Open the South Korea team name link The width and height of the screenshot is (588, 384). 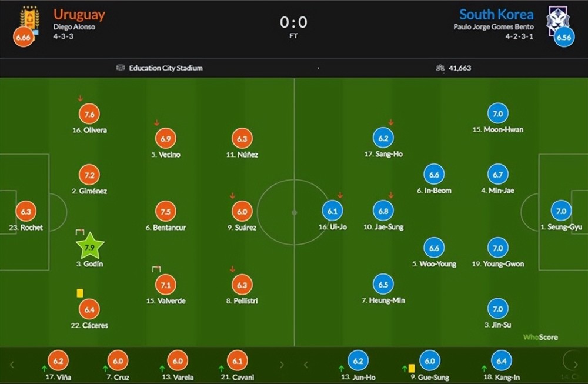pyautogui.click(x=496, y=14)
